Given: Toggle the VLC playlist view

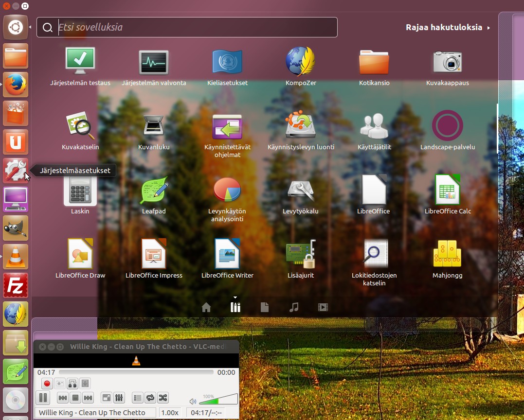Looking at the screenshot, I should click(138, 398).
